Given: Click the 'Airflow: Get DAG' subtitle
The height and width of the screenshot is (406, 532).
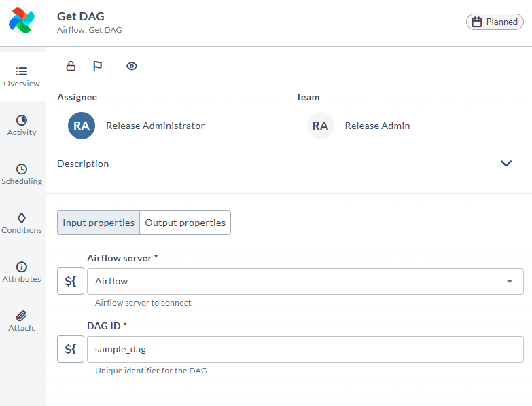Looking at the screenshot, I should point(89,30).
